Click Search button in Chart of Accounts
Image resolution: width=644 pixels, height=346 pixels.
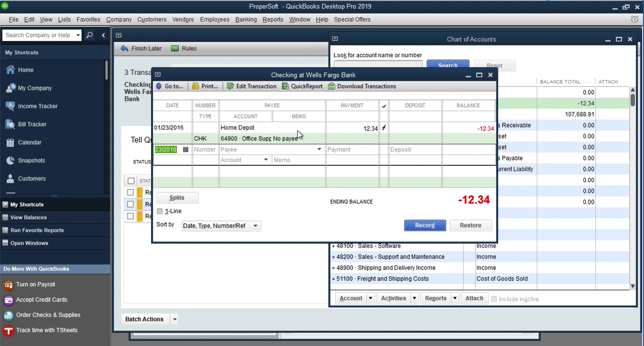coord(447,65)
